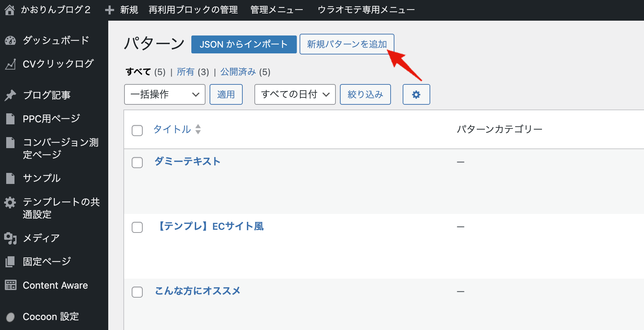Screen dimensions: 644x330
Task: Click the タイトル column header link
Action: (x=172, y=129)
